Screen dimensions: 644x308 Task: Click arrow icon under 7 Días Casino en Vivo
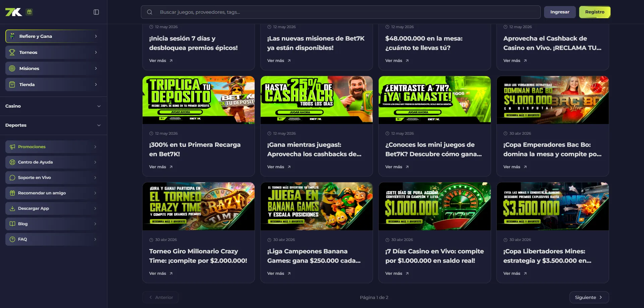tap(407, 273)
